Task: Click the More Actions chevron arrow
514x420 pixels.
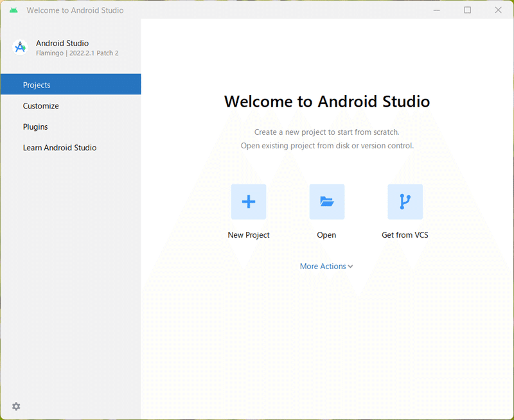Action: click(x=350, y=266)
